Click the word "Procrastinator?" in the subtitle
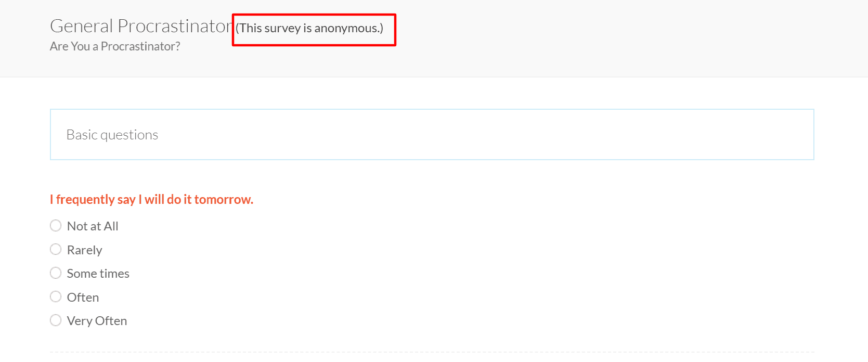 tap(140, 46)
